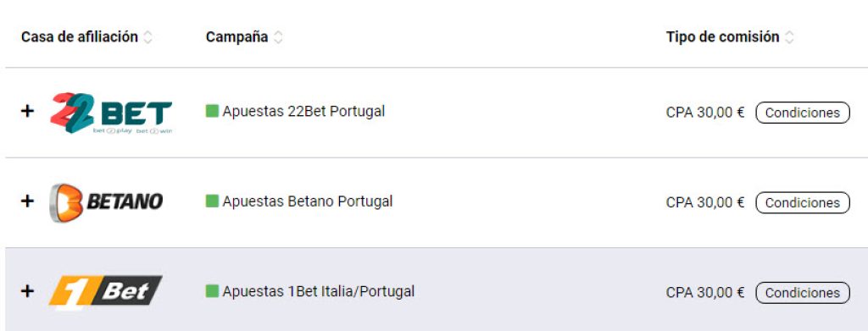This screenshot has height=331, width=868.
Task: Open Condiciones for 22Bet Portugal
Action: click(803, 113)
